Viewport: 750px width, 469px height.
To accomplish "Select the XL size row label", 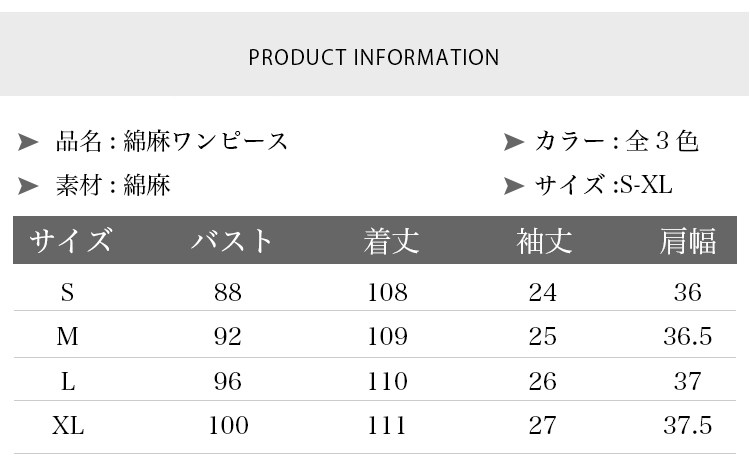I will tap(68, 426).
